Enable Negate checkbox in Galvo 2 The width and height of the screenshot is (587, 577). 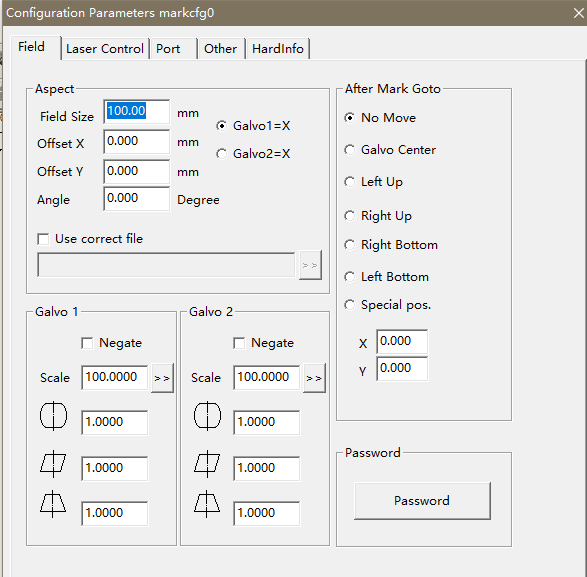[x=239, y=343]
